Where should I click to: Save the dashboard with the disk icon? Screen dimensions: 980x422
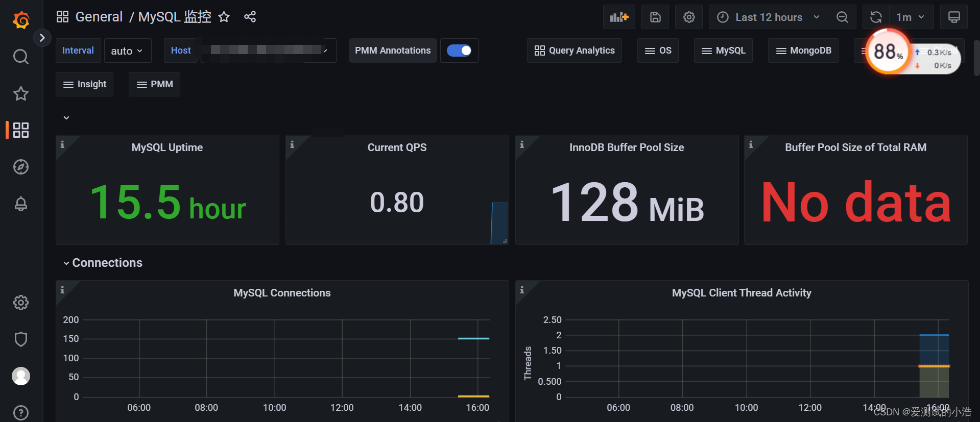pos(655,17)
